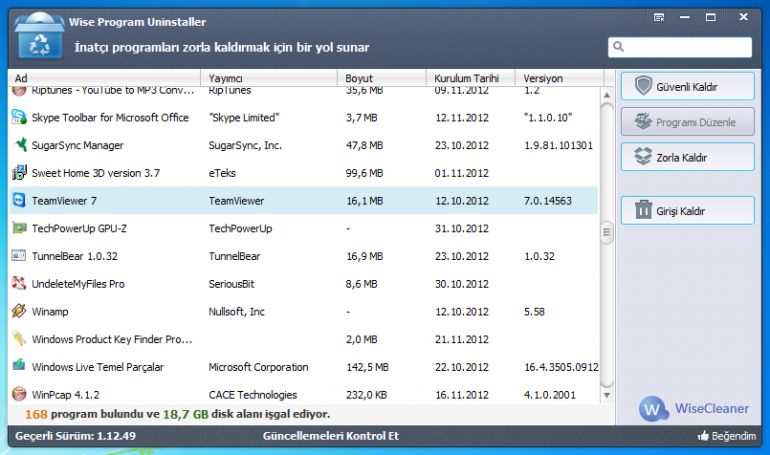
Task: Sort list by Boyut column header
Action: pyautogui.click(x=382, y=78)
